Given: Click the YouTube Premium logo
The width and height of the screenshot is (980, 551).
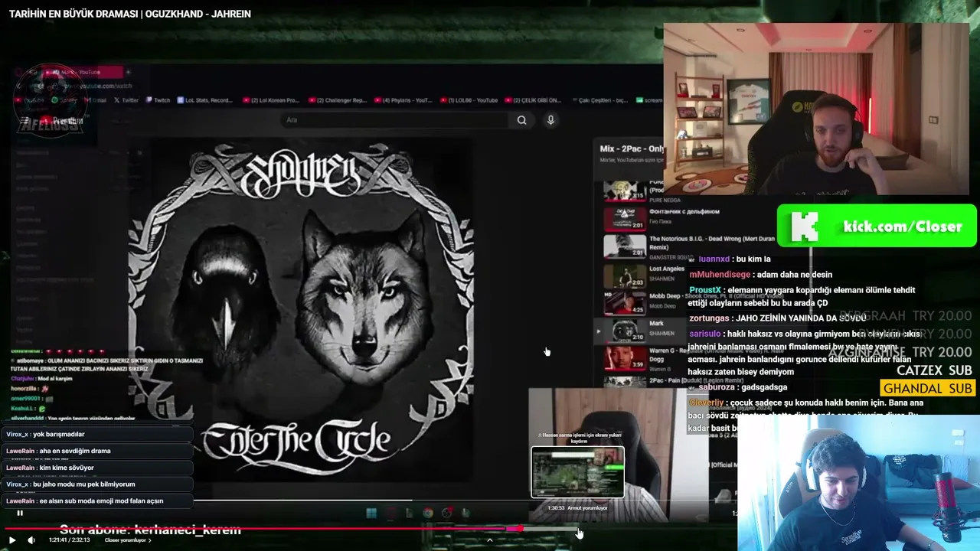Looking at the screenshot, I should coord(62,121).
